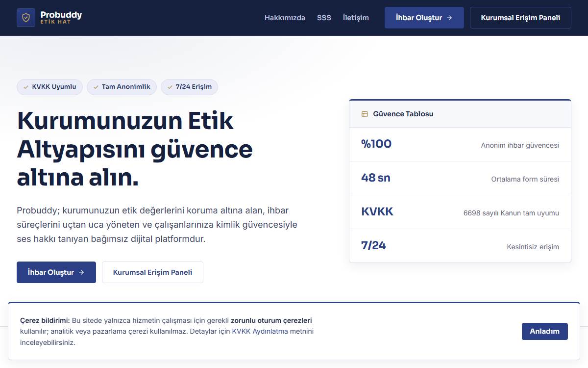Image resolution: width=588 pixels, height=368 pixels.
Task: Click the Tam Anonimlik badge
Action: tap(122, 87)
